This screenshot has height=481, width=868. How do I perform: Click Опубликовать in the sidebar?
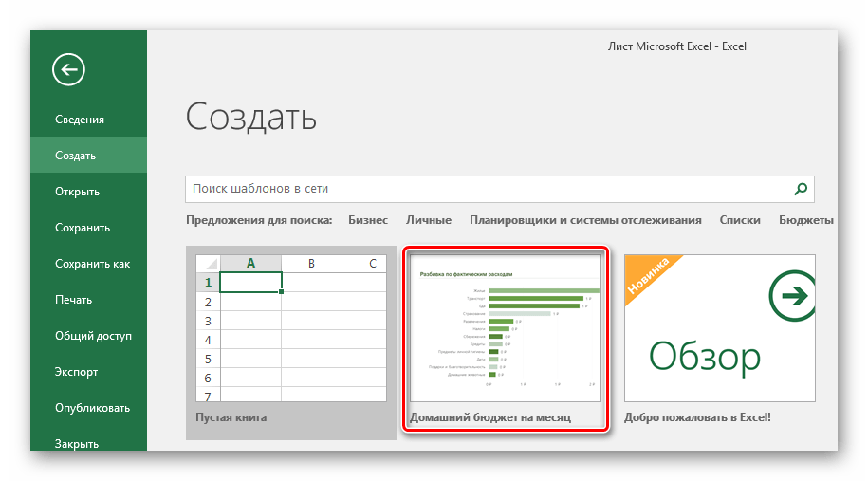(x=92, y=408)
